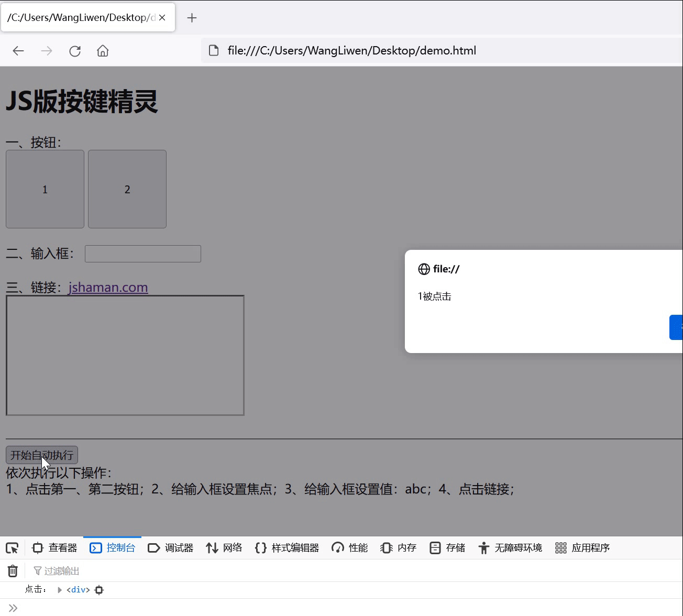This screenshot has height=616, width=683.
Task: Open the 调试器 debugger tab
Action: 171,547
